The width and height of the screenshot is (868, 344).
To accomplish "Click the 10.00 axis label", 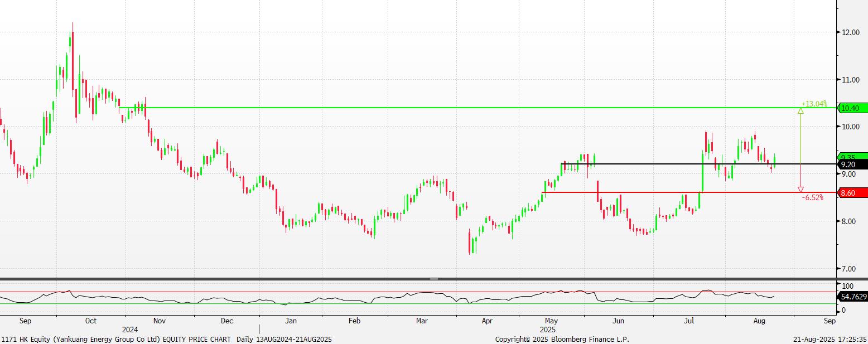I will click(x=850, y=127).
